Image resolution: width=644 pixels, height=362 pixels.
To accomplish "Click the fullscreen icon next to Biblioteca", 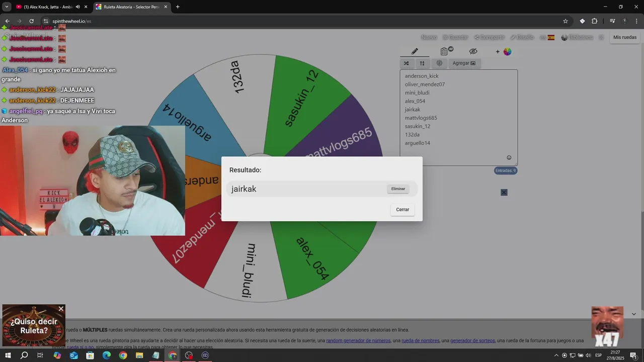I will click(601, 37).
